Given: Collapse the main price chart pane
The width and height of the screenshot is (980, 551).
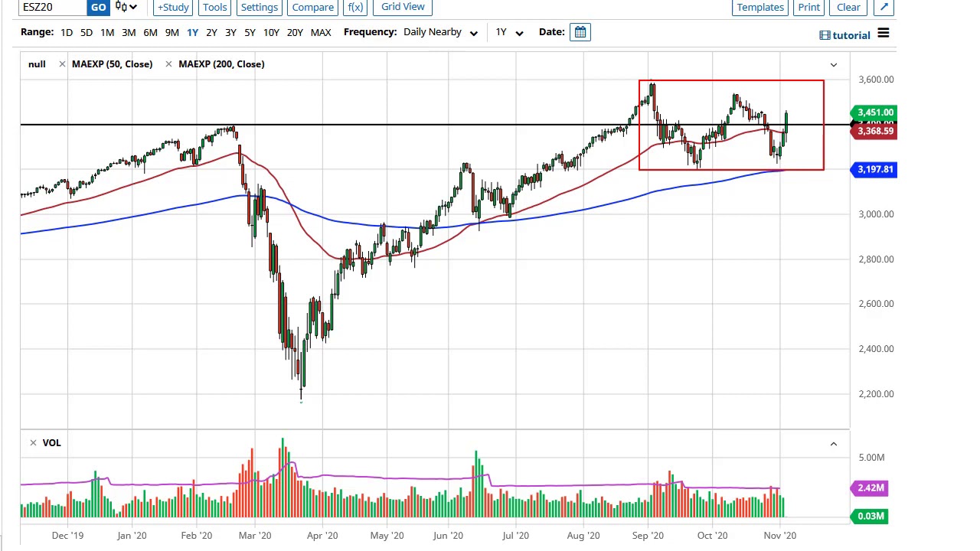Looking at the screenshot, I should tap(834, 65).
